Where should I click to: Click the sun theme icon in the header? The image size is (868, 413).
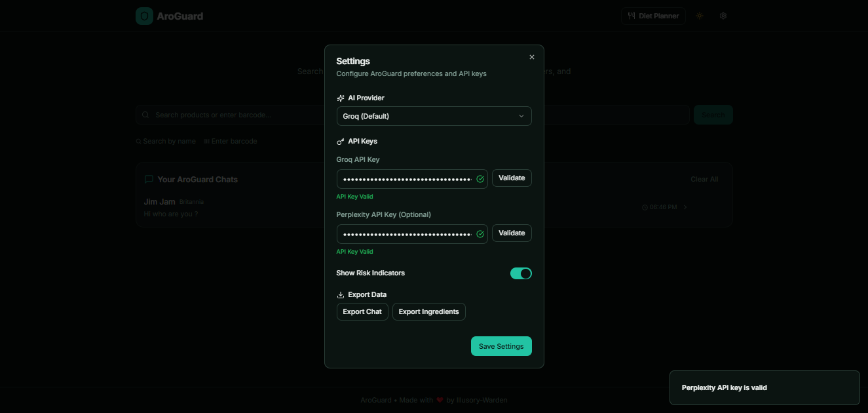pyautogui.click(x=699, y=15)
